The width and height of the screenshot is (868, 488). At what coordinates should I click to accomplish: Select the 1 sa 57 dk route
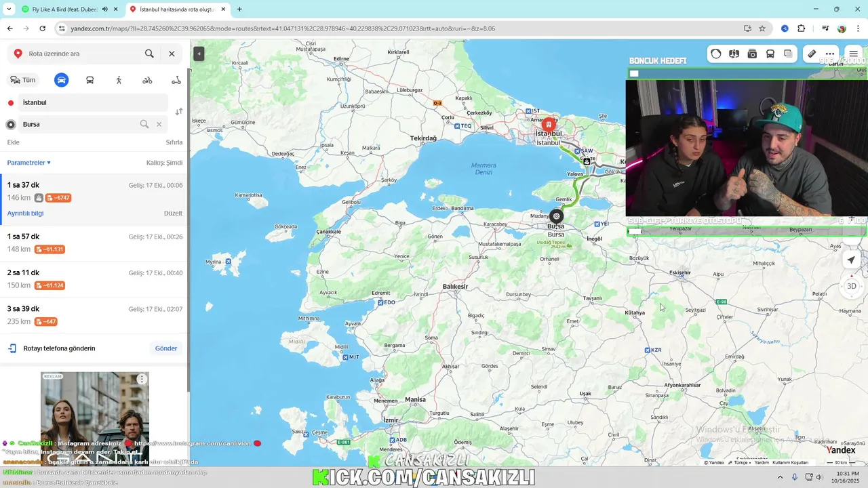click(x=94, y=243)
